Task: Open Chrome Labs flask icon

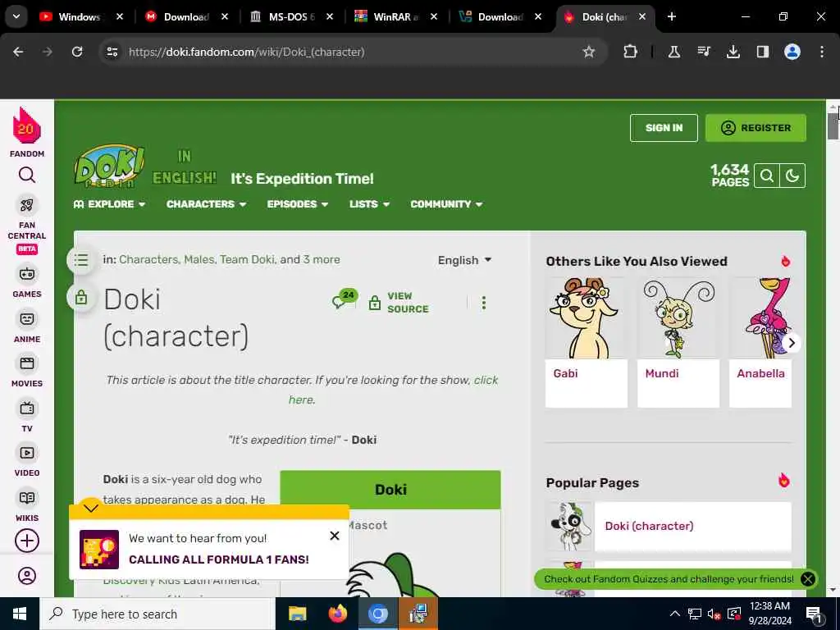Action: click(x=674, y=52)
